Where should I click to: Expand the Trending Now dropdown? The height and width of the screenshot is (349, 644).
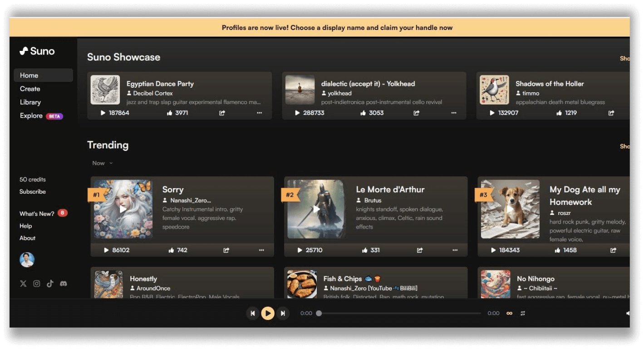pyautogui.click(x=103, y=163)
